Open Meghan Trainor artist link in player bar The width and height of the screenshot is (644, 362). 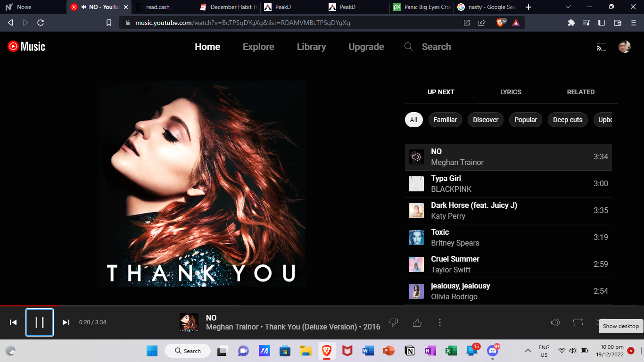point(232,327)
